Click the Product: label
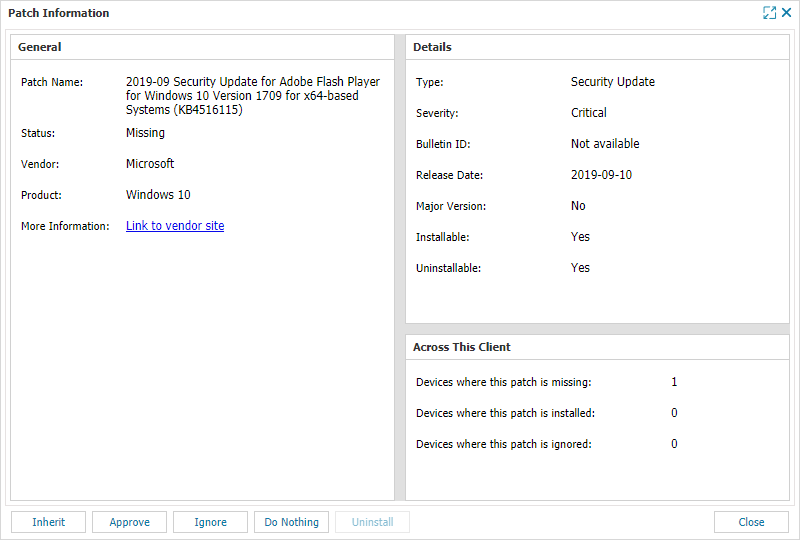The height and width of the screenshot is (540, 800). [41, 195]
